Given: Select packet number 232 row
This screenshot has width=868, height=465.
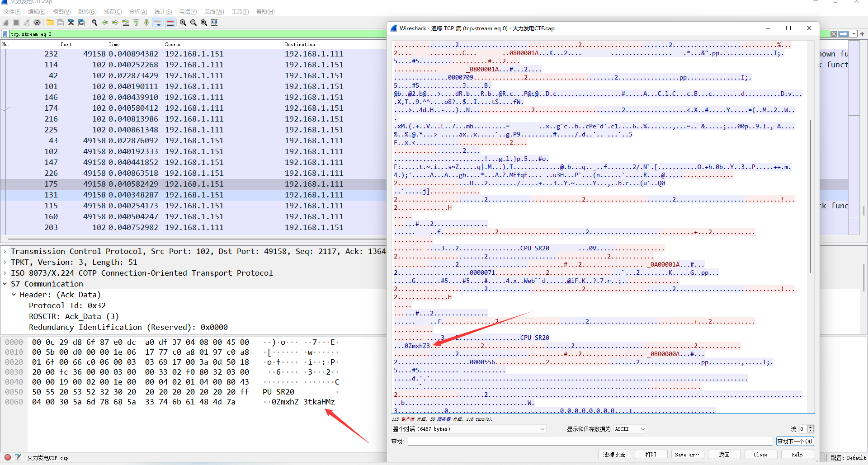Looking at the screenshot, I should [193, 54].
